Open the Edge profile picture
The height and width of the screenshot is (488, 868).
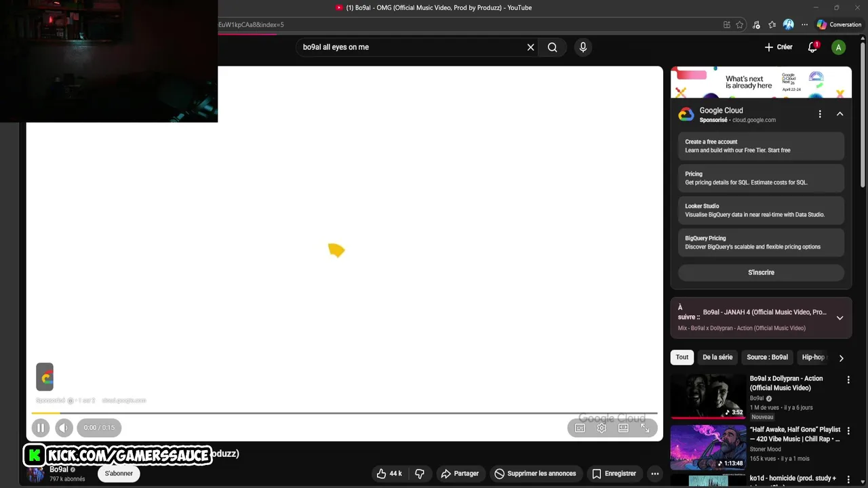click(789, 24)
